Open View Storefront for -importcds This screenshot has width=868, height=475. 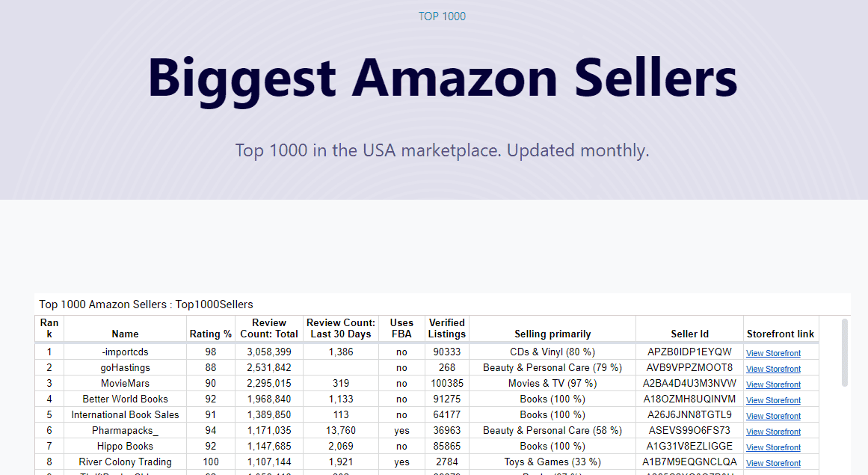point(773,353)
